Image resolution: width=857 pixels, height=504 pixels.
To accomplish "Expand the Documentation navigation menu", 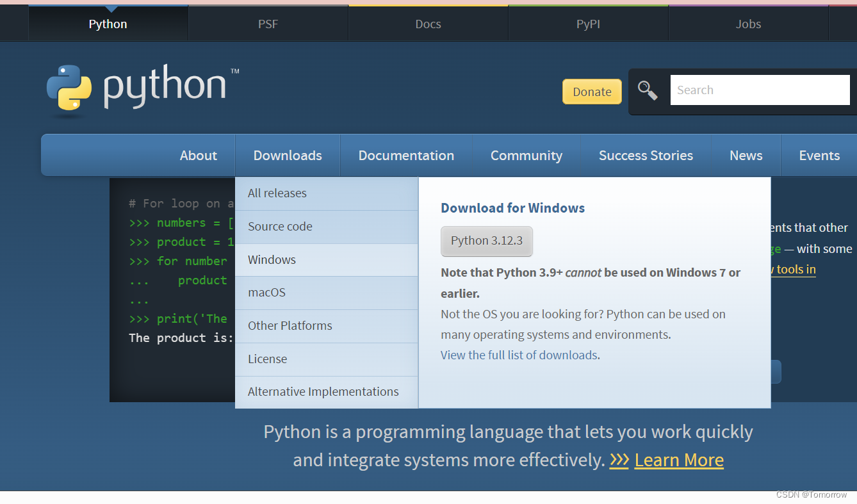I will [406, 155].
